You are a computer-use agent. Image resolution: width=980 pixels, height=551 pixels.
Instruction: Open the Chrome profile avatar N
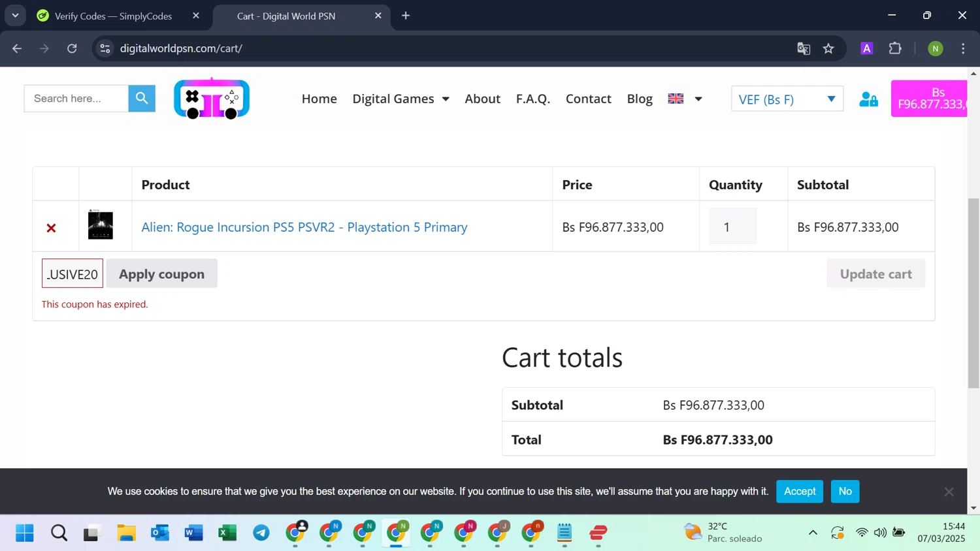click(x=936, y=48)
